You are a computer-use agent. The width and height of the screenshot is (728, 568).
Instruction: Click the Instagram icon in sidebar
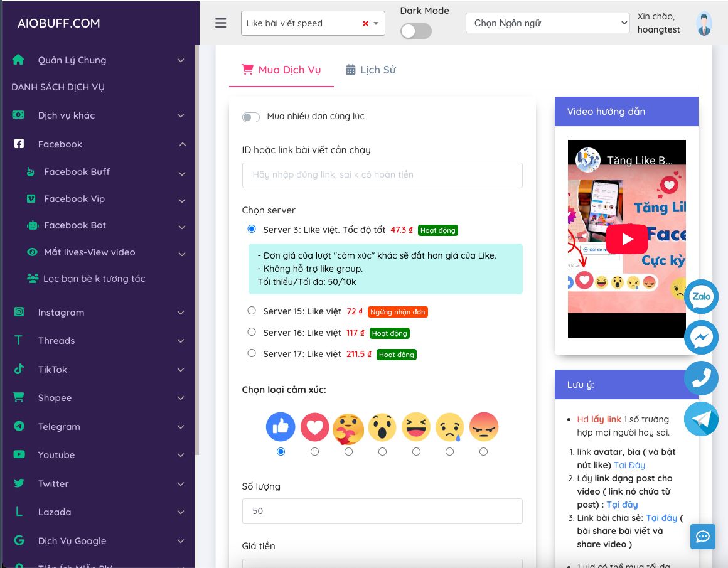click(19, 312)
